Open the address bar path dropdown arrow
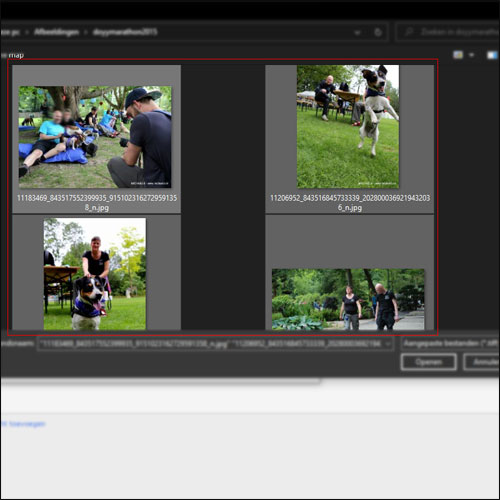 coord(357,33)
